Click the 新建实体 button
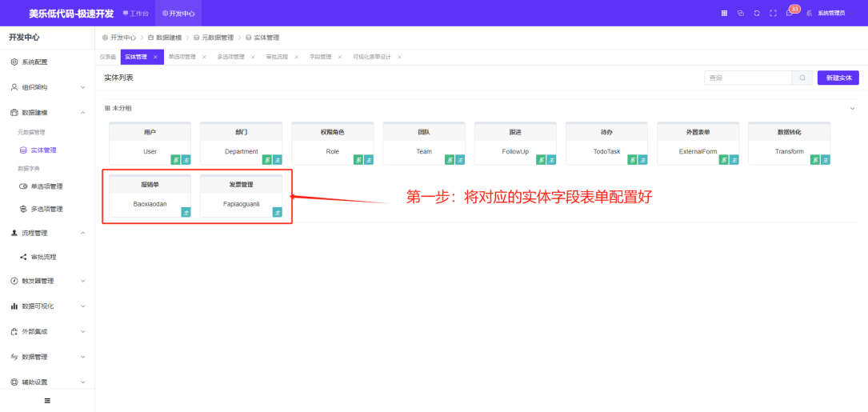 point(838,78)
